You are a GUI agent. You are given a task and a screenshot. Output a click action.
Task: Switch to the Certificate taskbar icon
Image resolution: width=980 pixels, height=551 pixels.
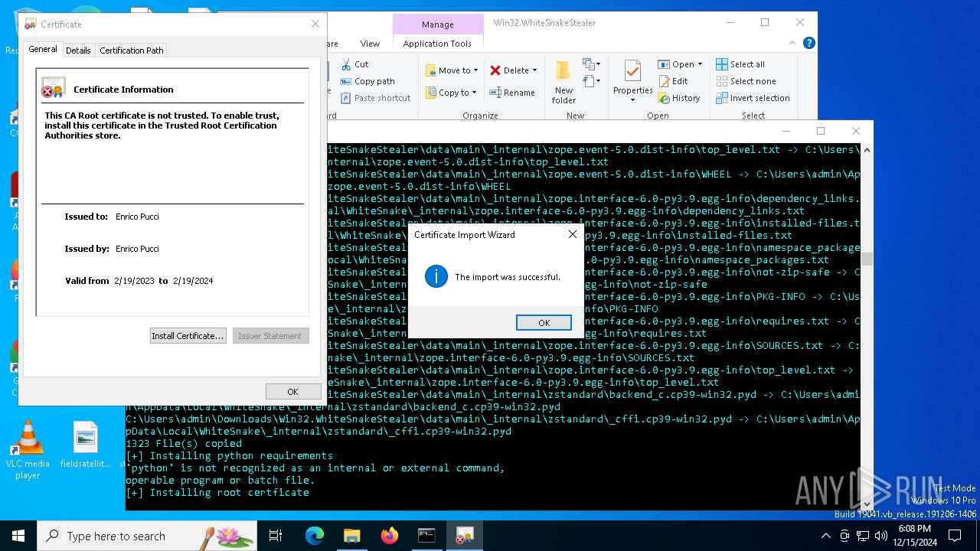pos(464,536)
